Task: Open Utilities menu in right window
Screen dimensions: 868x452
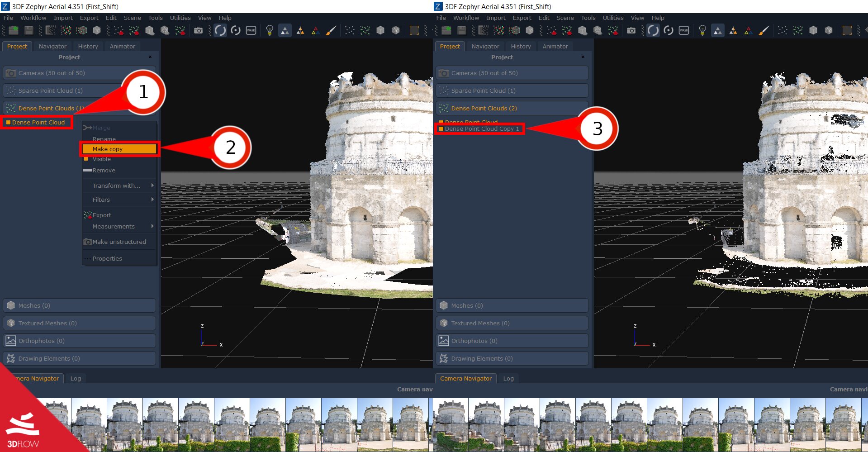Action: pyautogui.click(x=613, y=18)
